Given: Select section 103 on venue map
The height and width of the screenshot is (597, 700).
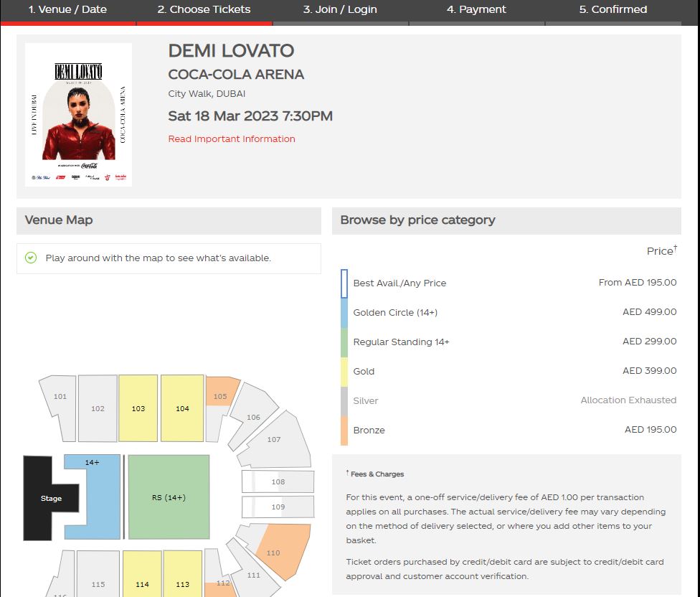Looking at the screenshot, I should point(138,408).
